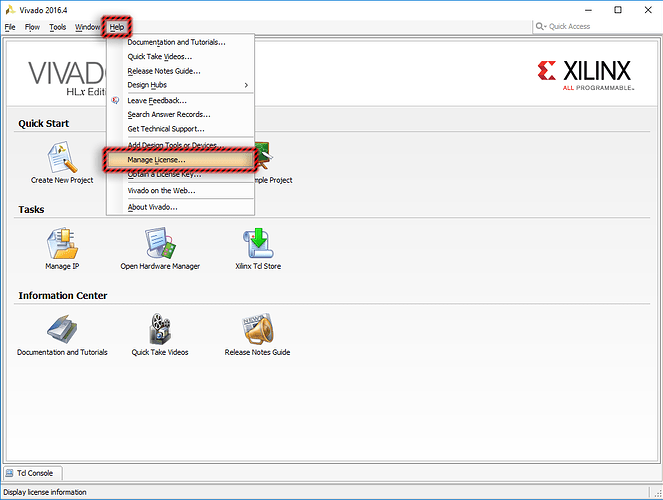Click Search Answer Records menu item
This screenshot has width=663, height=500.
(169, 115)
